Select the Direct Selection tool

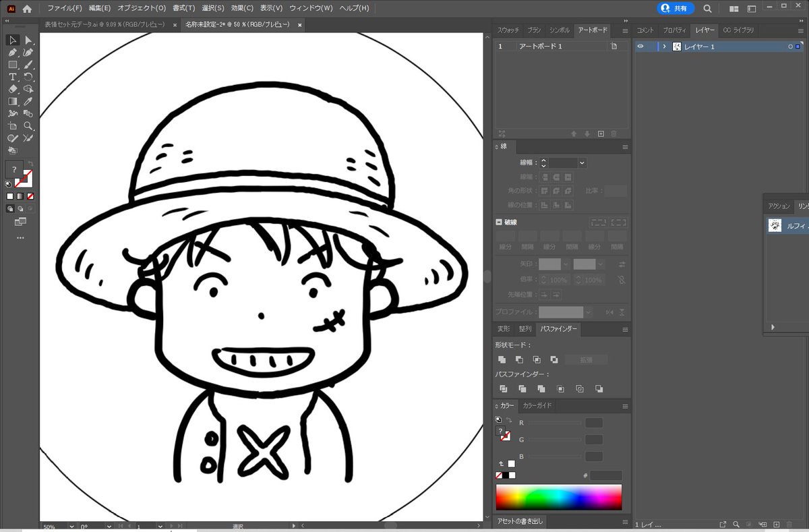tap(28, 40)
